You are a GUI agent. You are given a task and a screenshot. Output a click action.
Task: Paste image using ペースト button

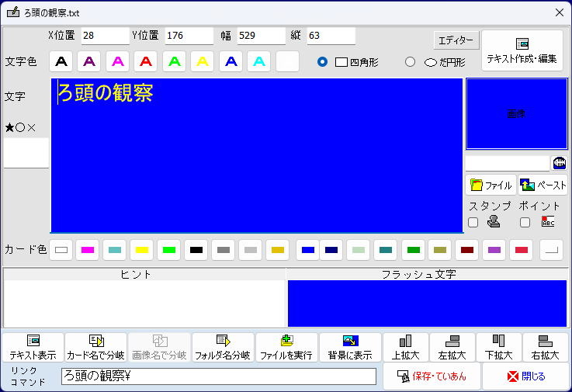[543, 186]
